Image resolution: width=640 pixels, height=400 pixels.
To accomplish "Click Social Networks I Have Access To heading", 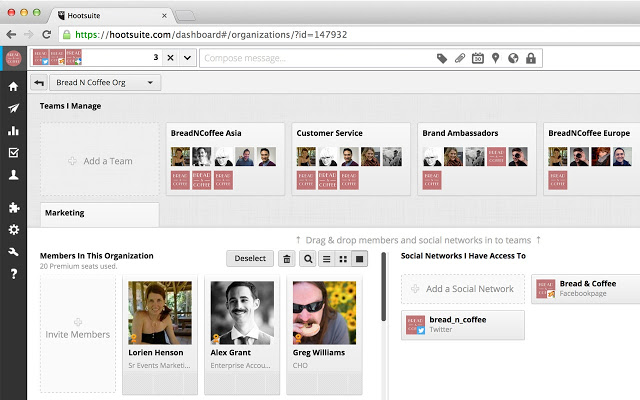I will pyautogui.click(x=463, y=256).
